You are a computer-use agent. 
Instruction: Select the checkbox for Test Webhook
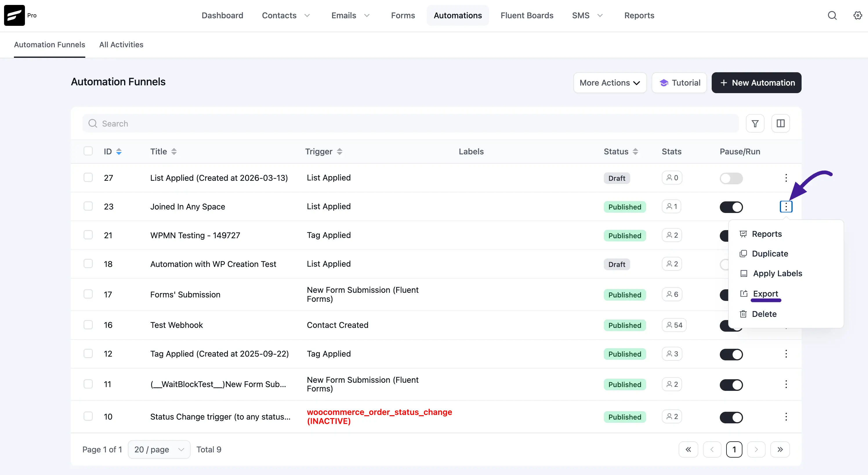tap(88, 325)
